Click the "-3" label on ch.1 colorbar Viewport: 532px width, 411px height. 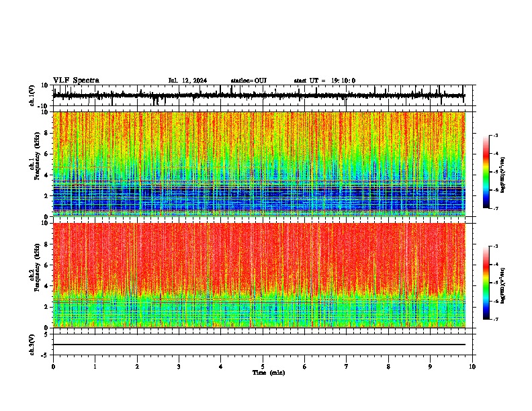[x=494, y=136]
